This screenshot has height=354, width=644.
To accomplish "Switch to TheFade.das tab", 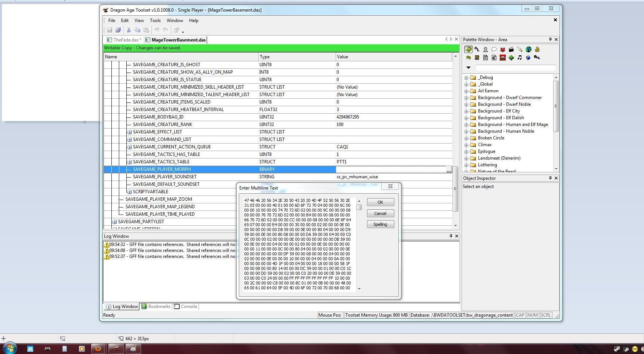I will pyautogui.click(x=125, y=40).
